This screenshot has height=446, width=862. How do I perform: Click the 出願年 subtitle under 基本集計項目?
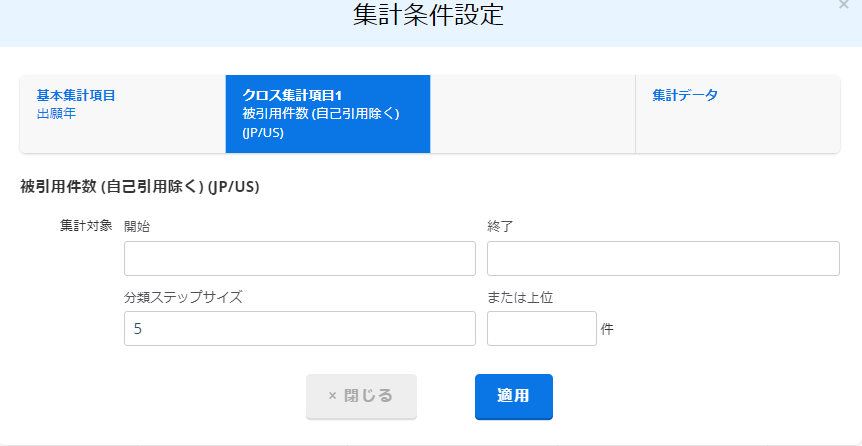56,114
